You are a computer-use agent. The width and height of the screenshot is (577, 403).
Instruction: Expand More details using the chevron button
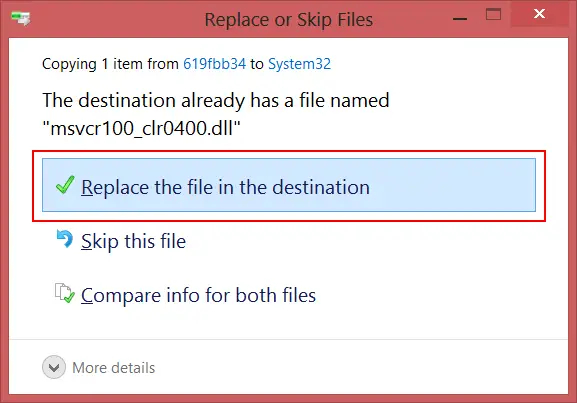pyautogui.click(x=54, y=367)
